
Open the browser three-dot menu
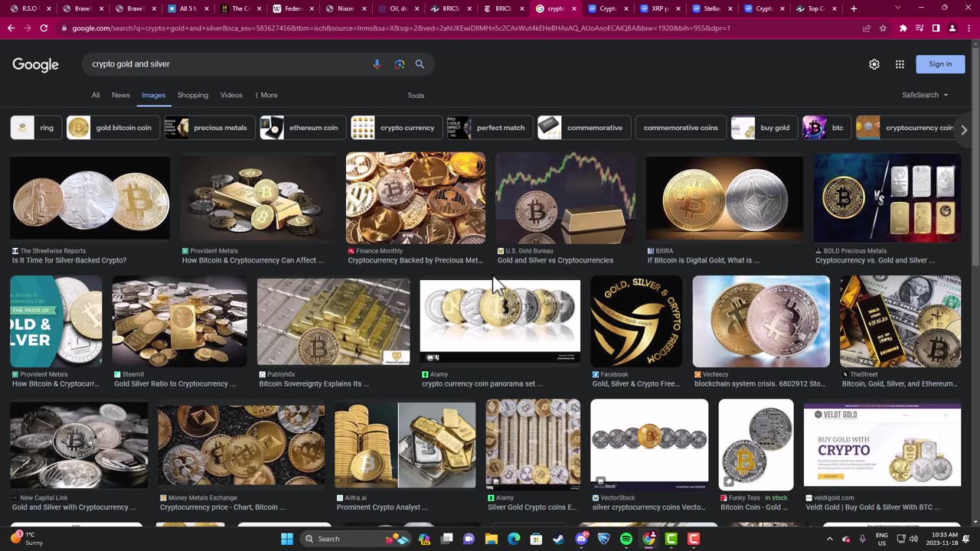[968, 28]
